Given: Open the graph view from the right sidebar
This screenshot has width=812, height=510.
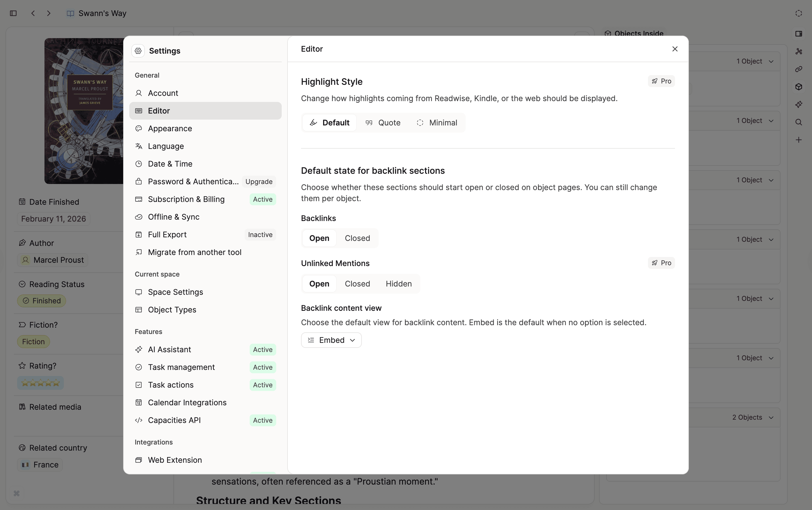Looking at the screenshot, I should [x=798, y=51].
